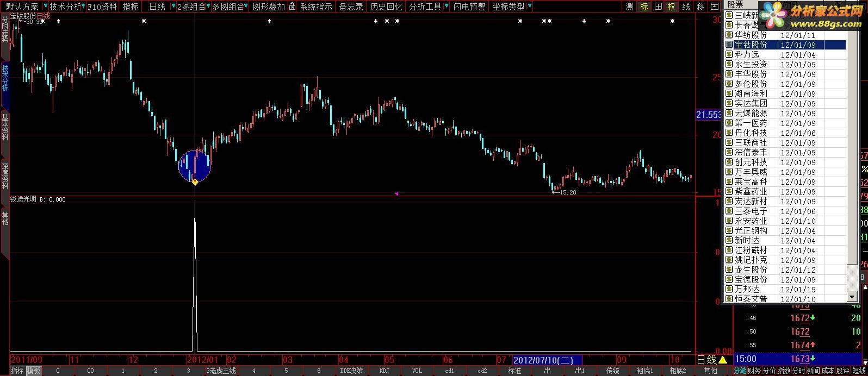Viewport: 868px width, 376px height.
Task: Toggle the 标 marker button
Action: [644, 7]
